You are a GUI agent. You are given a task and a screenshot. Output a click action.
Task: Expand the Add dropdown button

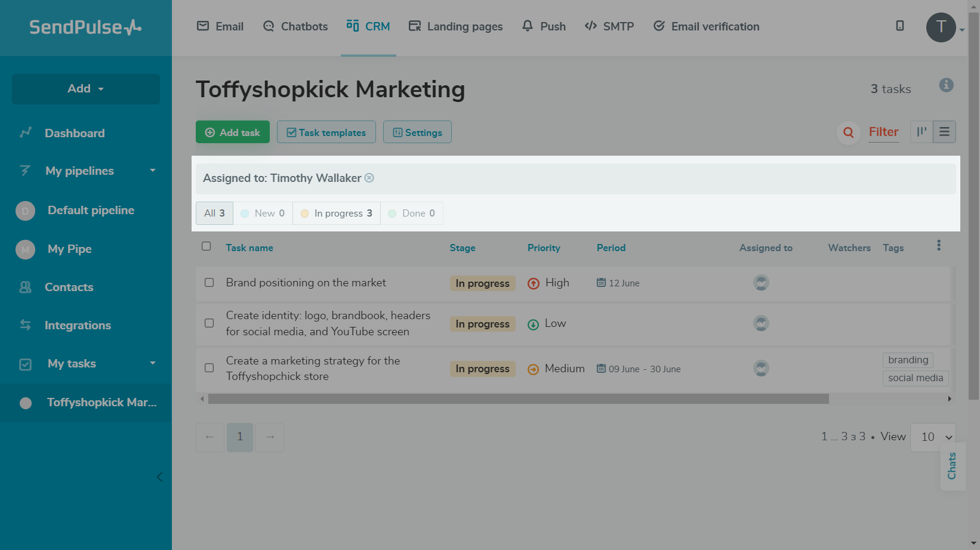click(86, 89)
